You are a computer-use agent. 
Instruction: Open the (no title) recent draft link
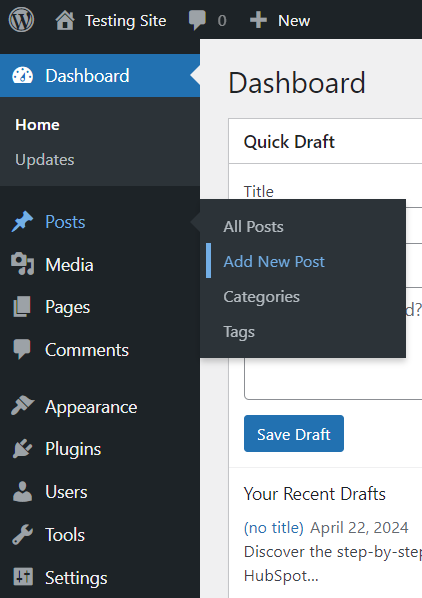274,528
